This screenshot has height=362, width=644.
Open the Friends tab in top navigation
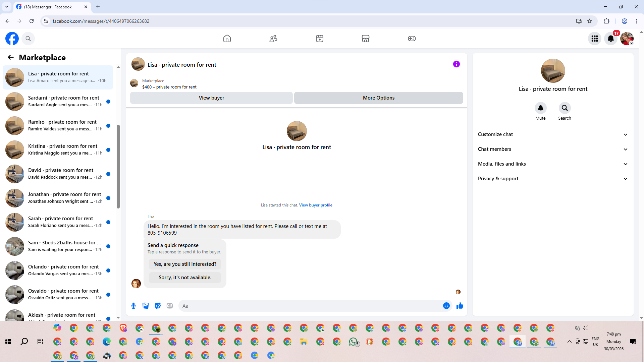click(x=273, y=39)
